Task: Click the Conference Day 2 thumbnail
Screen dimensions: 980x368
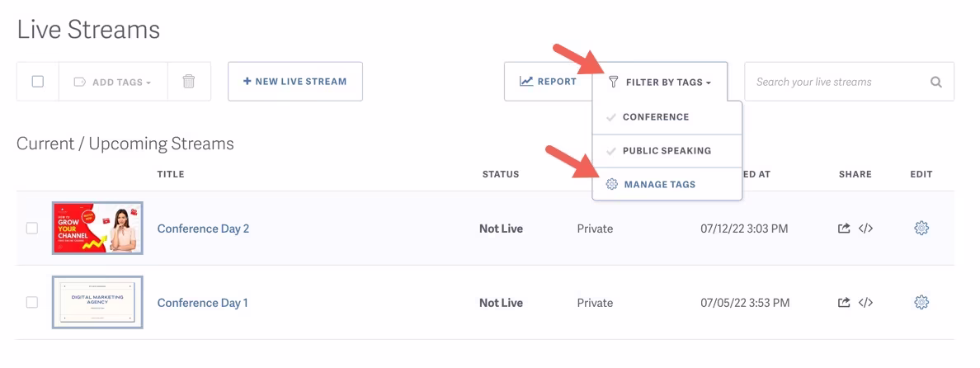Action: coord(97,228)
